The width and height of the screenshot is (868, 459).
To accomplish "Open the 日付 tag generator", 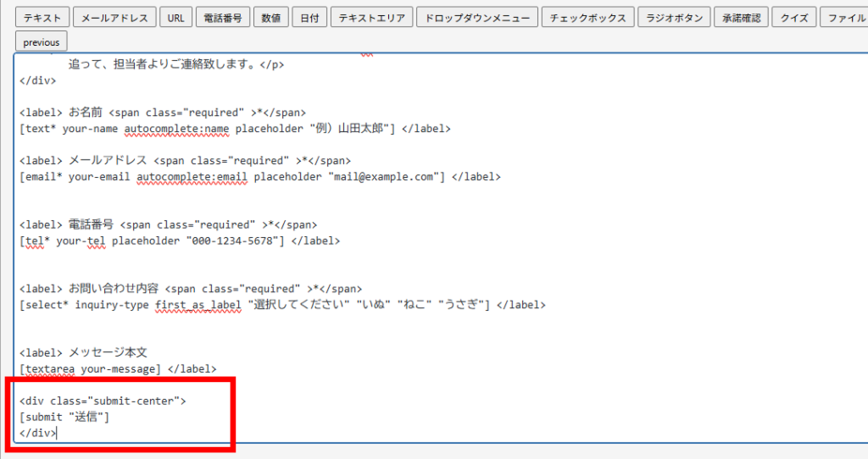I will 310,18.
